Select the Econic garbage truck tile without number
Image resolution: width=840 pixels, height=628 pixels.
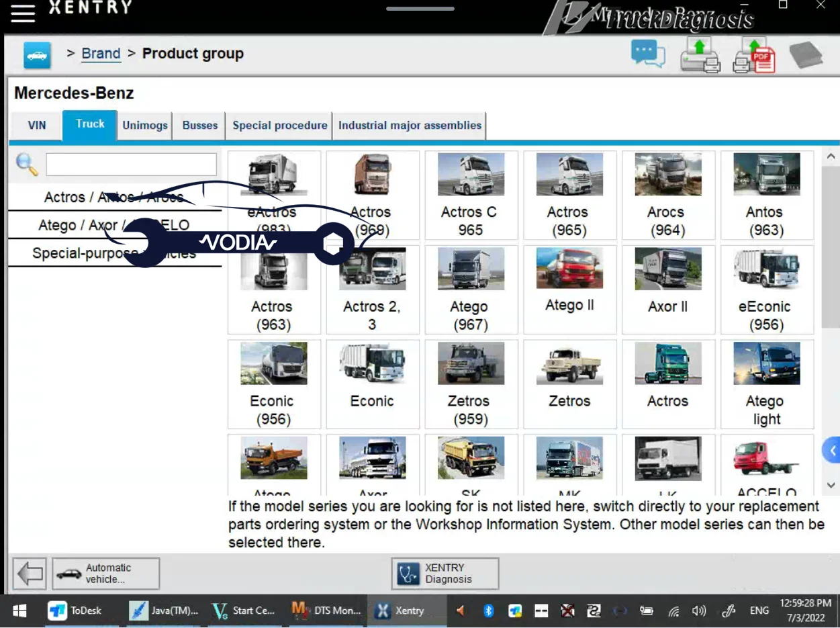click(x=373, y=384)
